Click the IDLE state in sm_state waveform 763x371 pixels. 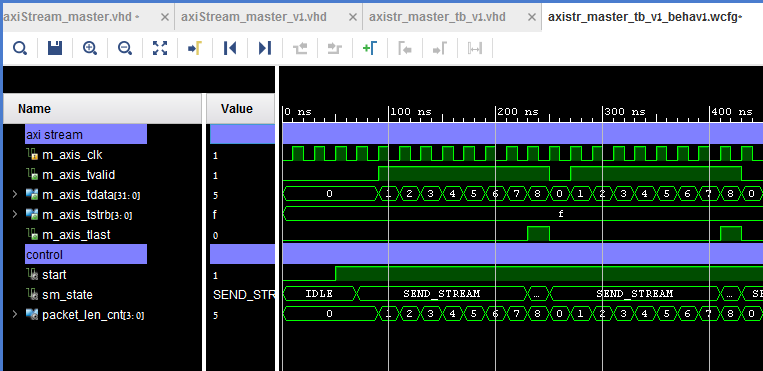(x=319, y=294)
